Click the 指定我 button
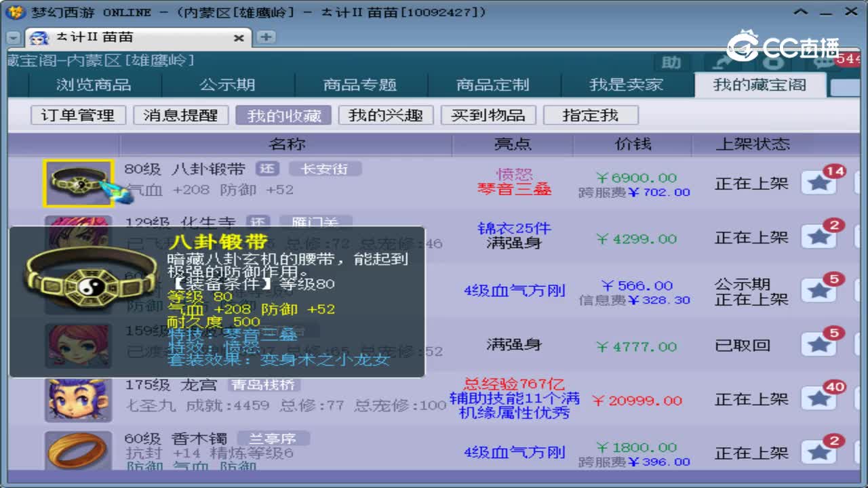This screenshot has width=868, height=488. click(591, 115)
